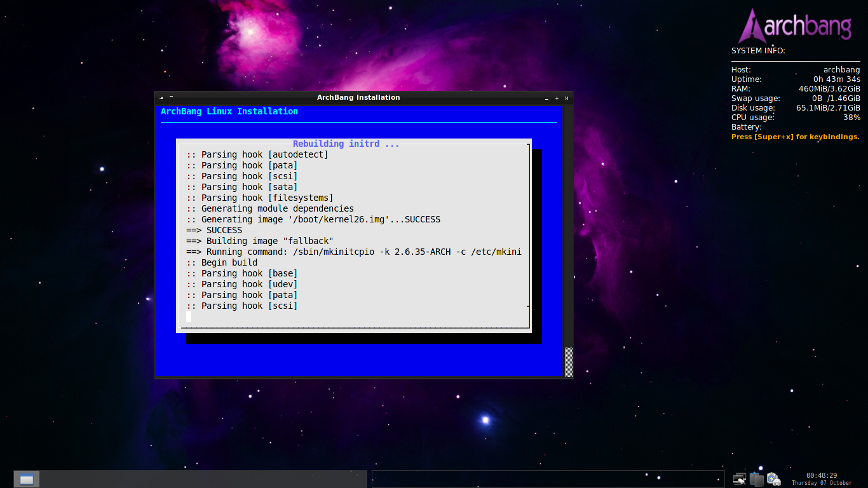Screen dimensions: 868x488
Task: Click the line Parsing hook [autodetect]
Action: point(257,154)
